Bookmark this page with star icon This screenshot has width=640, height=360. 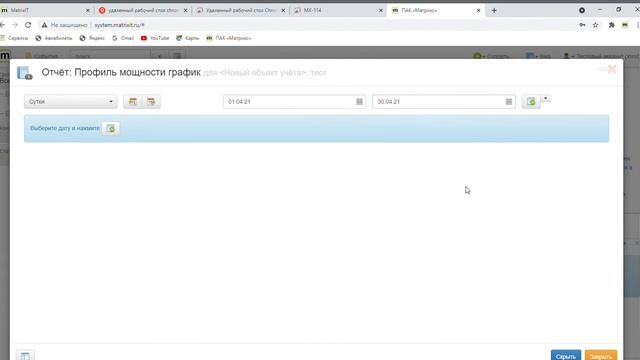point(596,25)
